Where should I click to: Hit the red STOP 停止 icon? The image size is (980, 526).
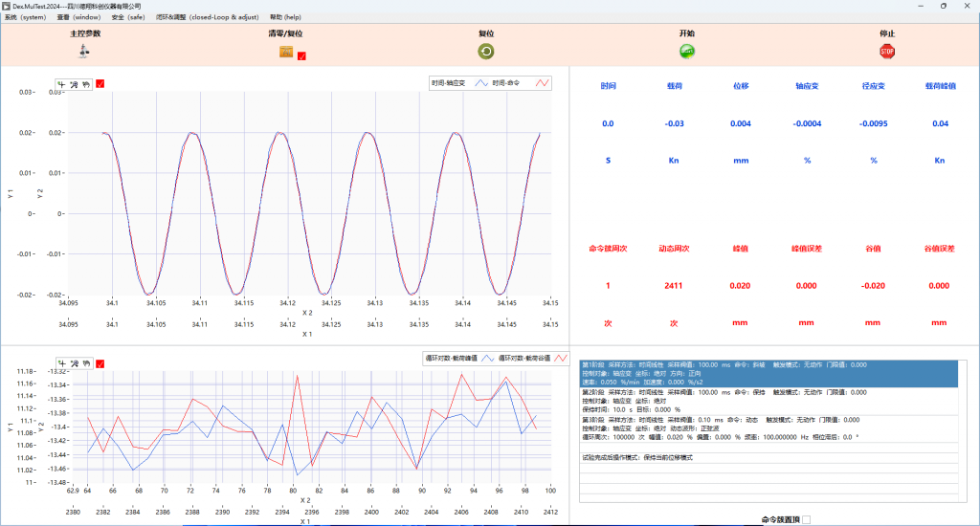coord(886,52)
